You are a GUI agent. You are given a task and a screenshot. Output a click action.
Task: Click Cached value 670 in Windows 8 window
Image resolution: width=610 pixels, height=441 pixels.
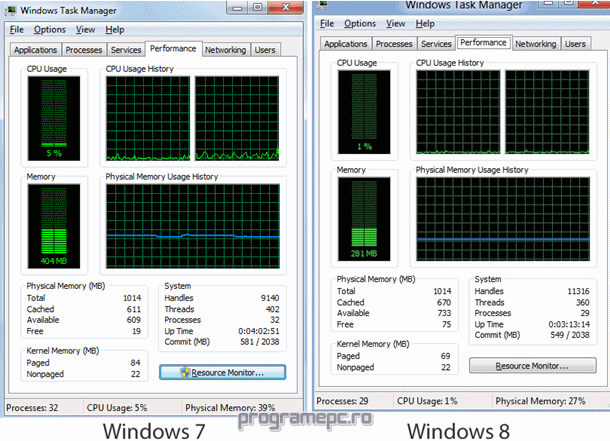443,303
